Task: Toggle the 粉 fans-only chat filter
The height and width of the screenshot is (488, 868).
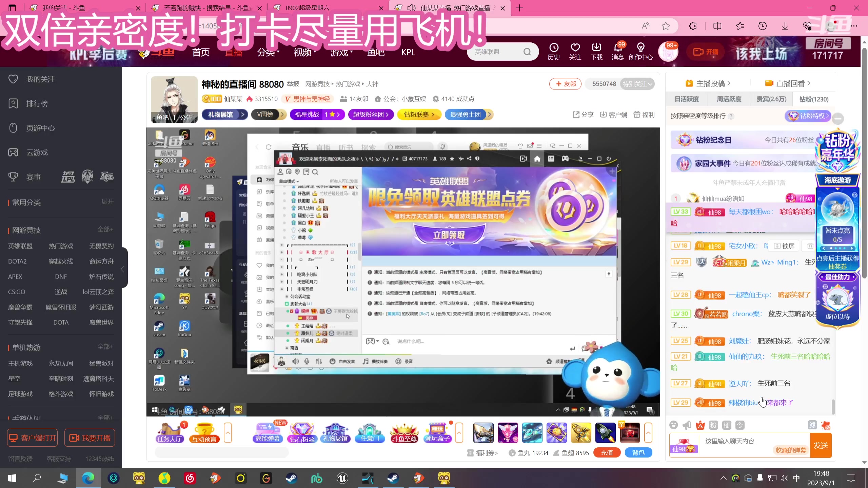Action: pyautogui.click(x=713, y=425)
